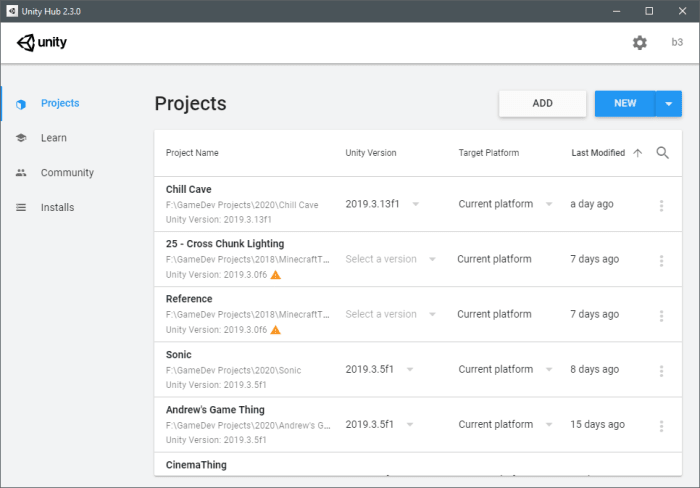Open 'Select a version' for Reference project
The image size is (700, 488).
[390, 314]
